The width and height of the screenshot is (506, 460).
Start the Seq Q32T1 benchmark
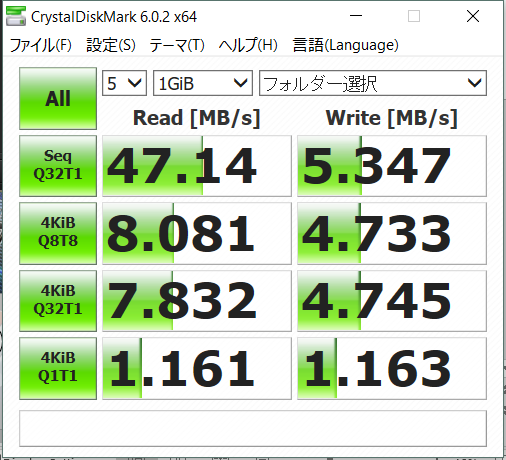click(58, 166)
